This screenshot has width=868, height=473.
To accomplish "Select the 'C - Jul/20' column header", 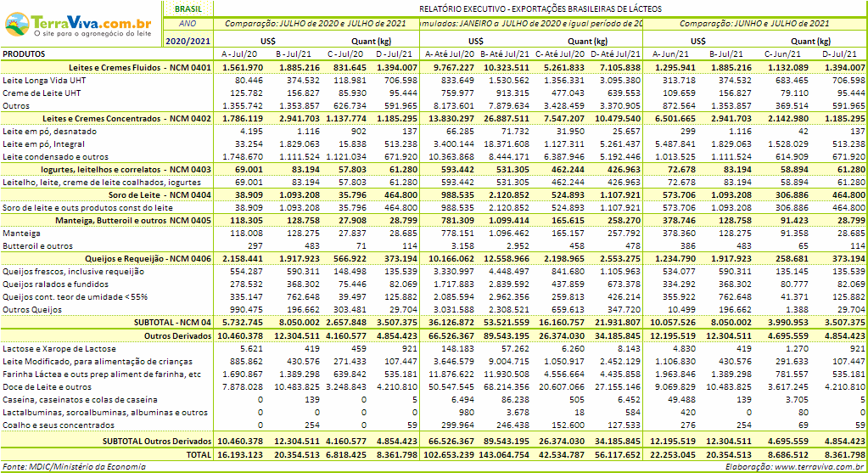I will pyautogui.click(x=345, y=54).
